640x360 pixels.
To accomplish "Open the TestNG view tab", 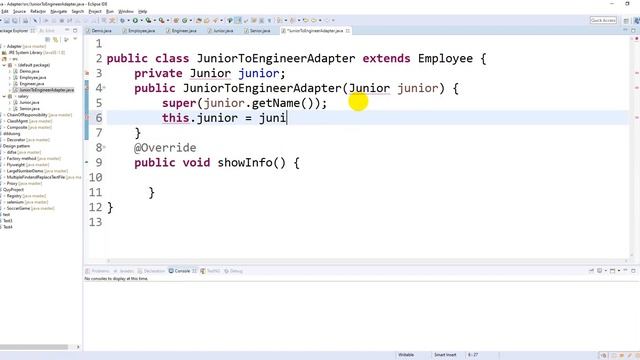I will pos(210,271).
